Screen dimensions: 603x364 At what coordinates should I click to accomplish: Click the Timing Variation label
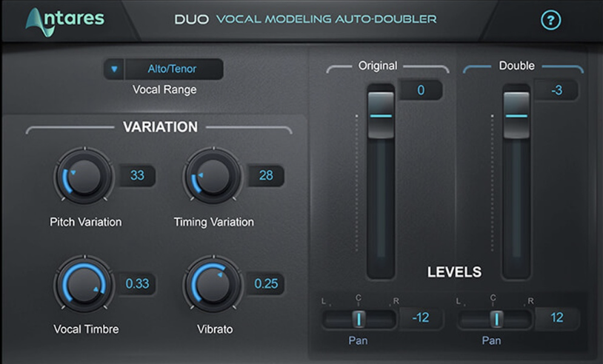[x=214, y=222]
